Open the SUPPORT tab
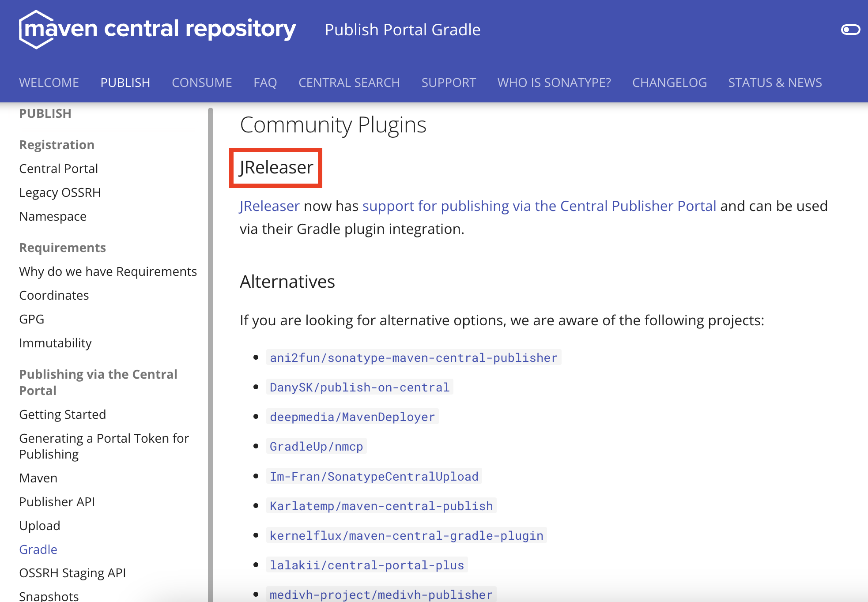868x602 pixels. coord(449,83)
